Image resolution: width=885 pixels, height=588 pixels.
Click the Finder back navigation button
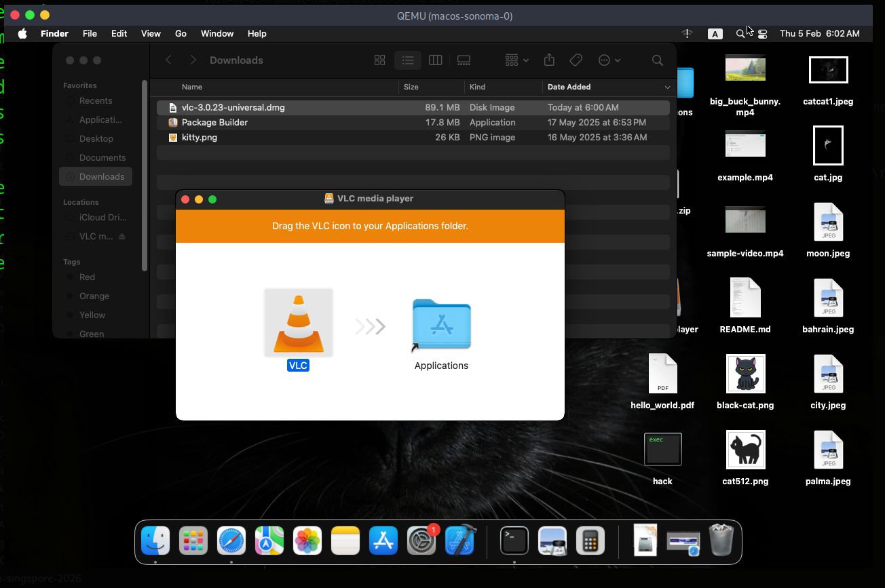click(169, 60)
